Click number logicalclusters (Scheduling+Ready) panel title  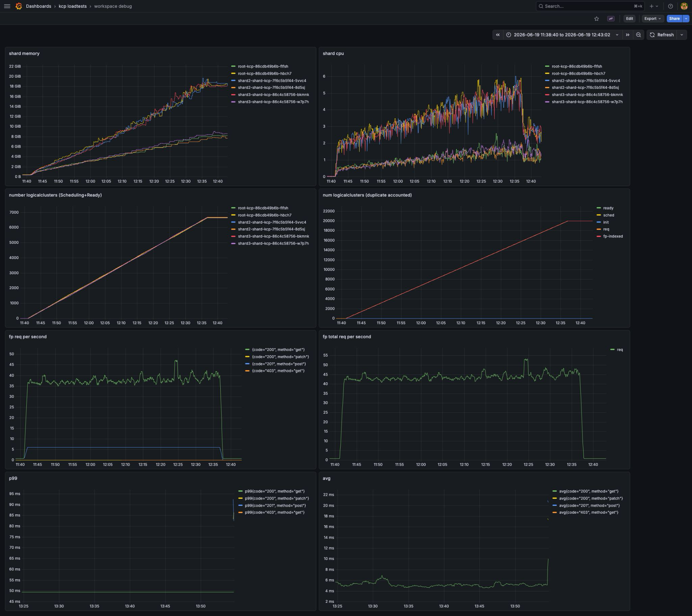click(x=55, y=195)
